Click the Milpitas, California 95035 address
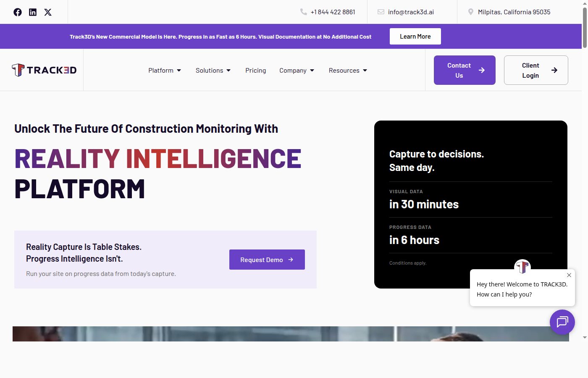 point(514,12)
